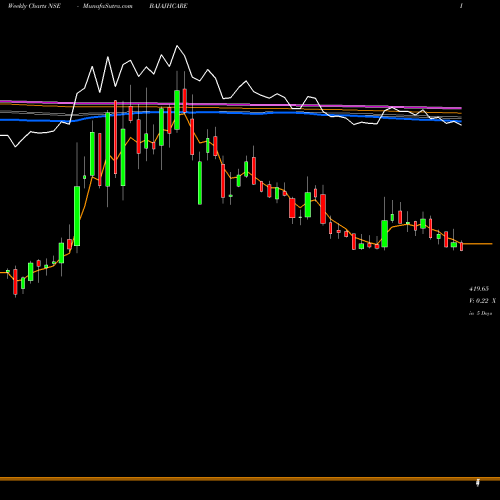Click the "Weekly Charts NSE" title text
Screen dimensions: 500x500
(34, 6)
